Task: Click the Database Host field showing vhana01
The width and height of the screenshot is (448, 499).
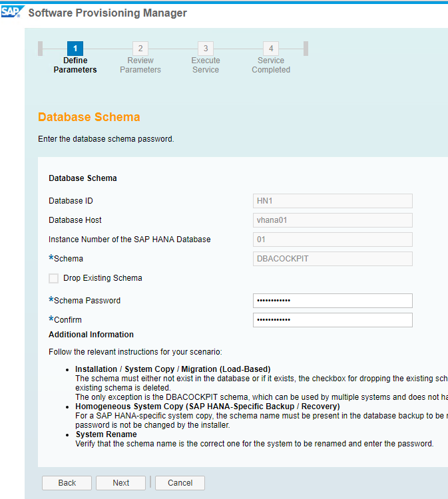Action: point(333,220)
